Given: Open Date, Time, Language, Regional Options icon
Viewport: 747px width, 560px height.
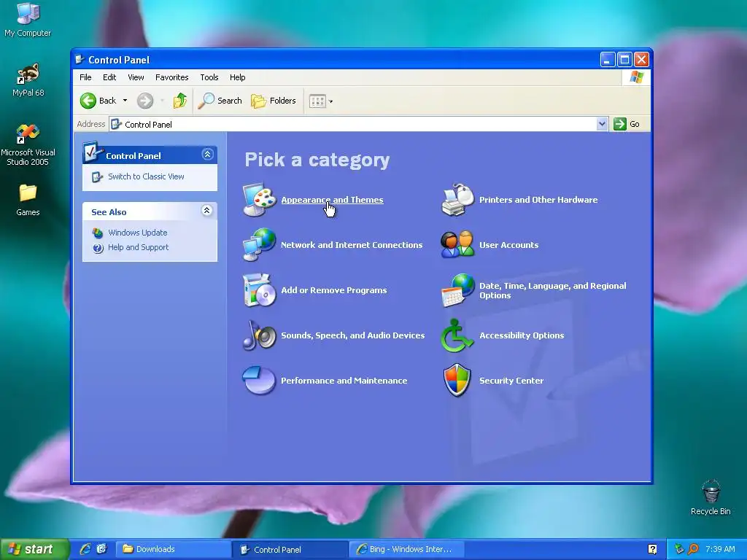Looking at the screenshot, I should pos(458,290).
